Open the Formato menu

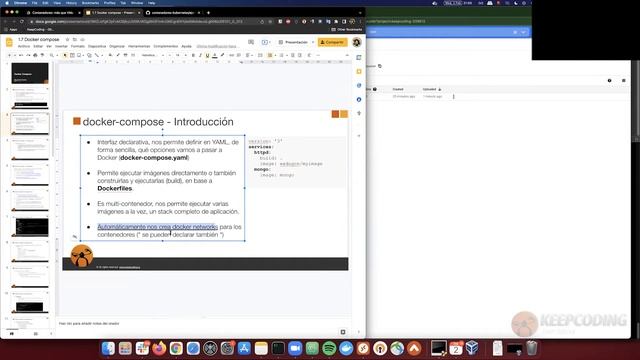pyautogui.click(x=78, y=47)
